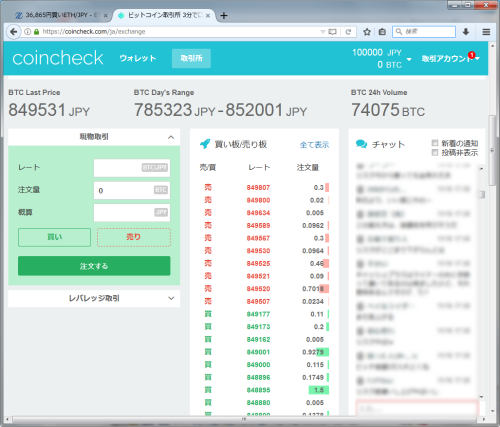The width and height of the screenshot is (500, 427).
Task: Switch to the 36,865円買いETH/JPY tab
Action: click(61, 15)
